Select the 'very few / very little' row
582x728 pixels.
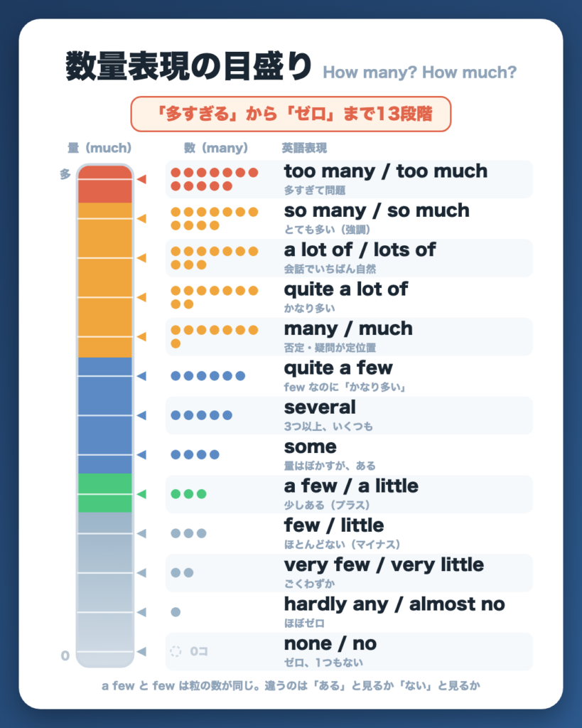click(x=349, y=573)
